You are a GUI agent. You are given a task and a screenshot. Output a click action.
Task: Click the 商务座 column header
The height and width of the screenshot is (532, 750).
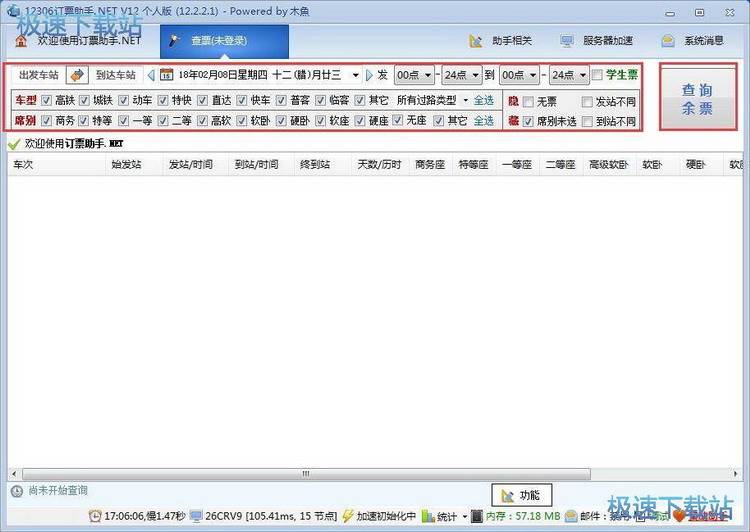tap(430, 165)
